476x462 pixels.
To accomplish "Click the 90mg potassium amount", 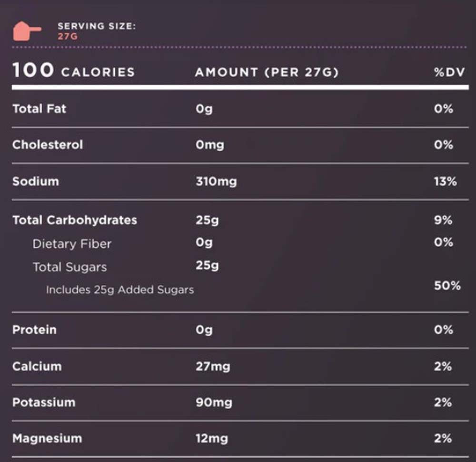I will coord(214,402).
